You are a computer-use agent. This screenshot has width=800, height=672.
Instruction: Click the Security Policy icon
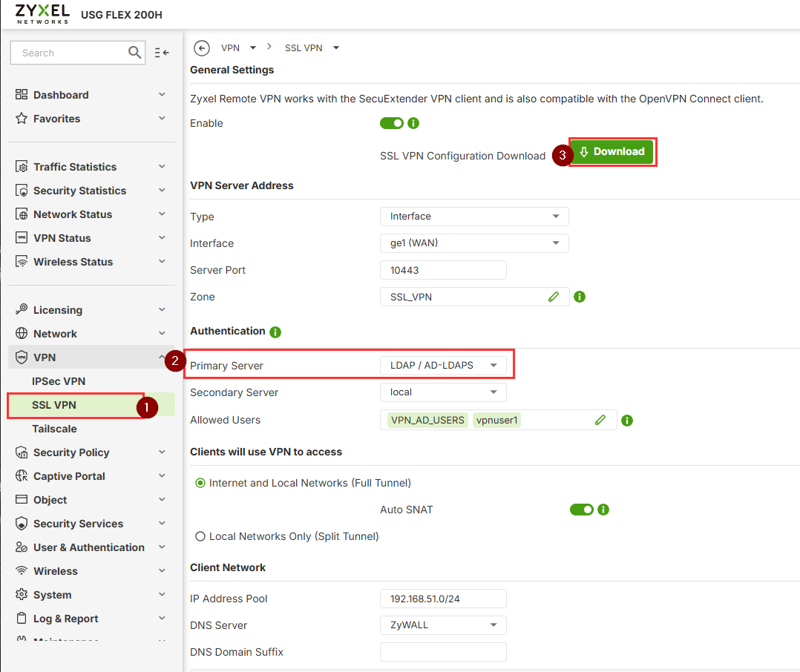coord(22,452)
